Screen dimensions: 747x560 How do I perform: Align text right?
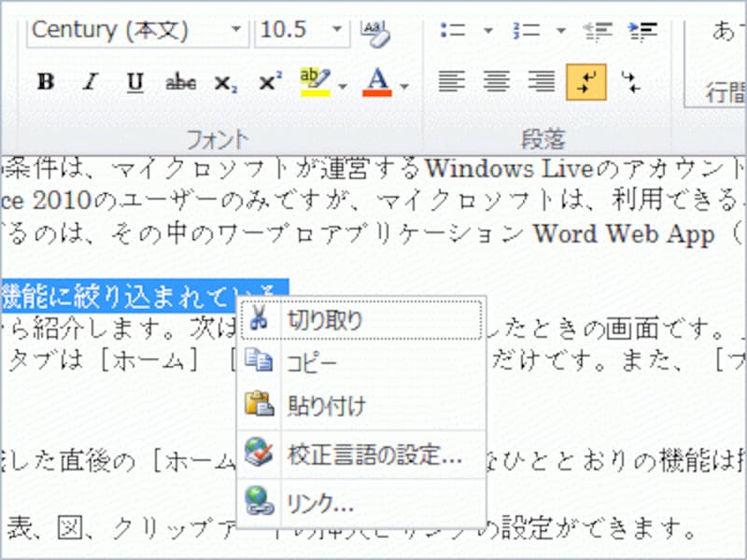pos(542,82)
